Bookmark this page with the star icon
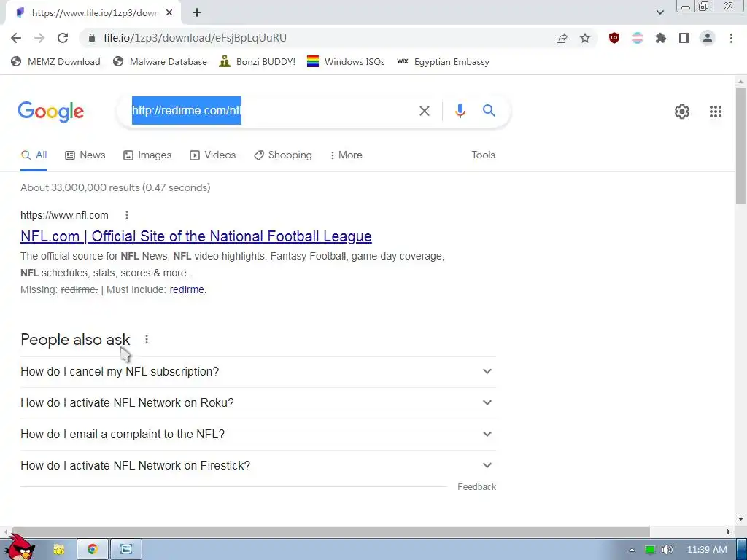Viewport: 747px width, 560px height. [585, 38]
